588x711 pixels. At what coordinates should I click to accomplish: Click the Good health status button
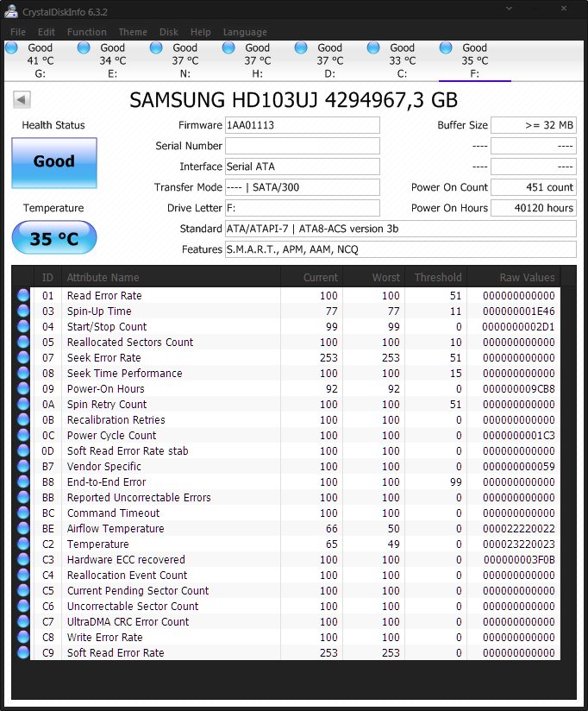click(54, 162)
